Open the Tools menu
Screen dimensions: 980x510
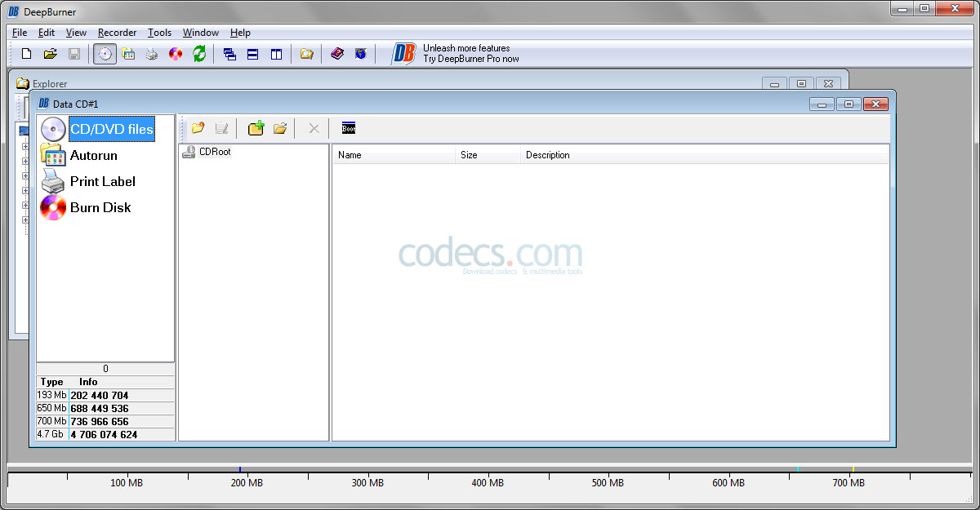coord(159,33)
